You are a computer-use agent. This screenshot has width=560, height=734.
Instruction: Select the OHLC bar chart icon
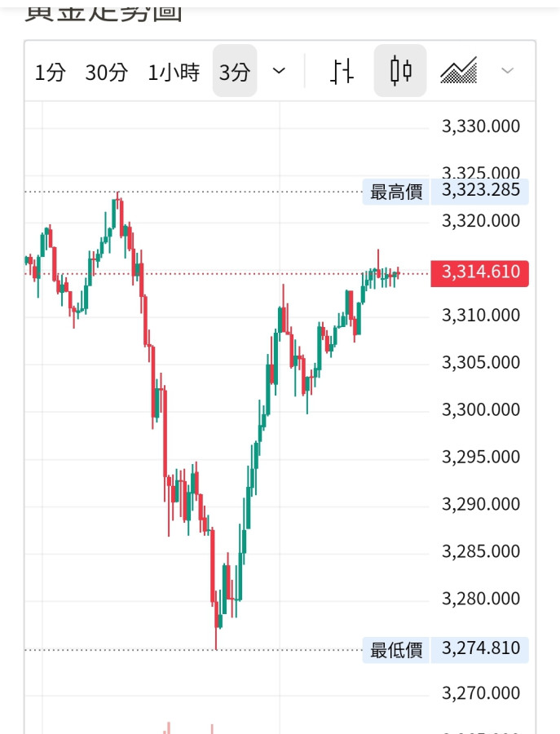tap(342, 72)
